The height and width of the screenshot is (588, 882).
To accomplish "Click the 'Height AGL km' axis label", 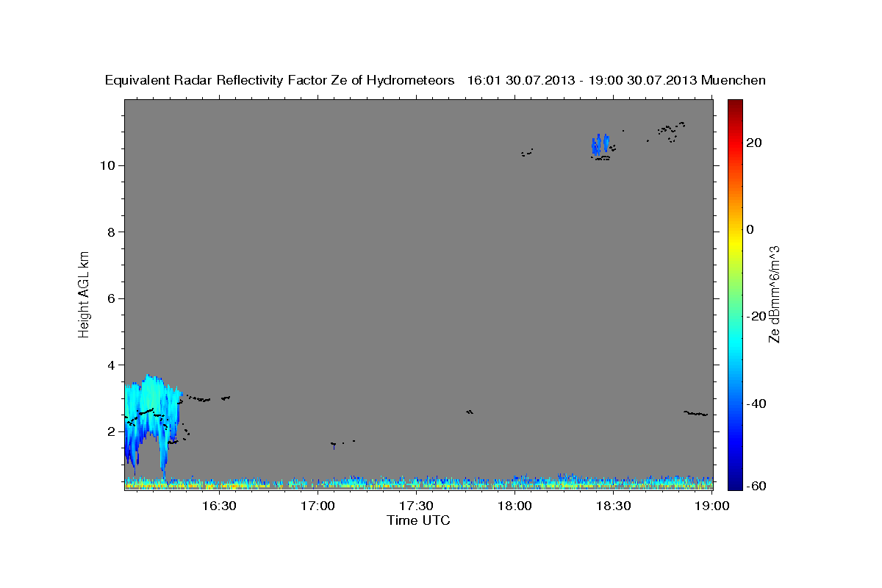I will [x=85, y=293].
